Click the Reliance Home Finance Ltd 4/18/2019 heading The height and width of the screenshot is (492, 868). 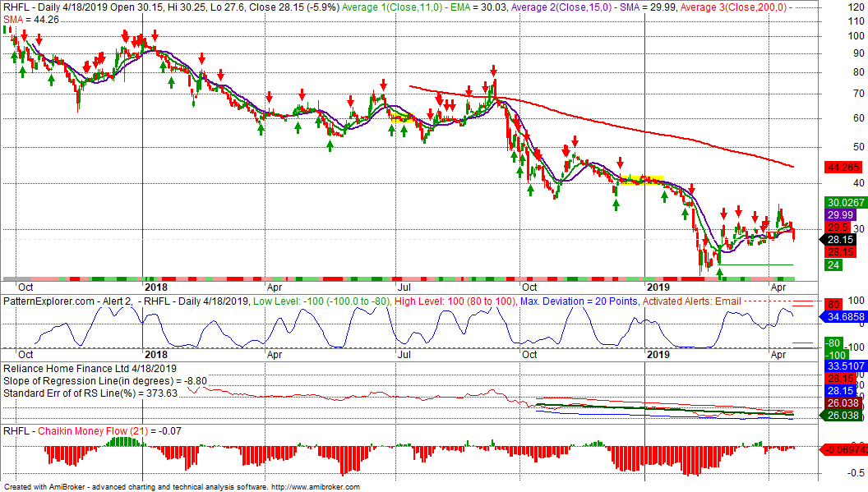click(90, 369)
